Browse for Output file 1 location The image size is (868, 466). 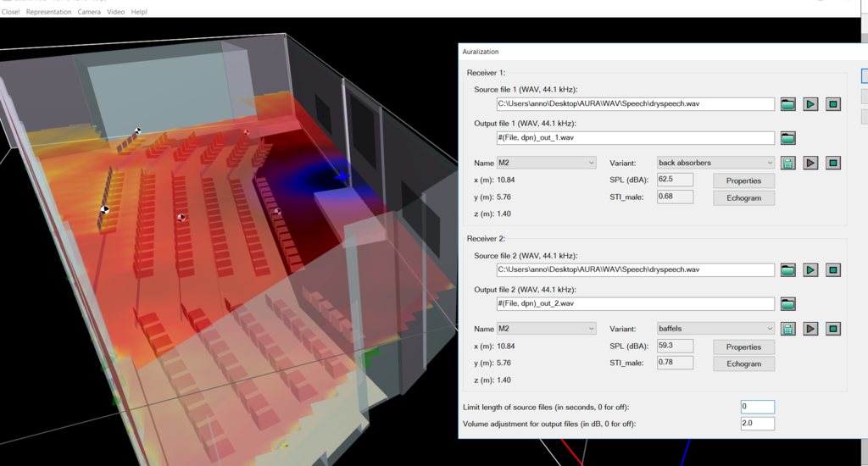click(788, 138)
